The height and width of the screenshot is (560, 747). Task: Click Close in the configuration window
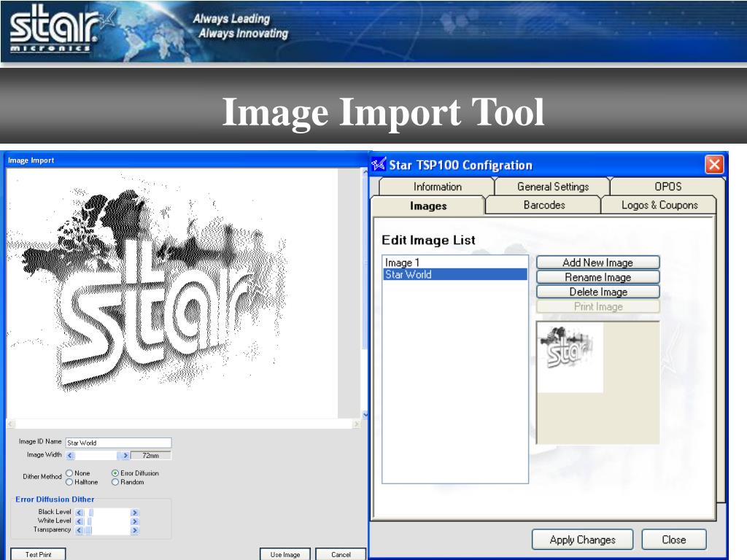coord(673,540)
